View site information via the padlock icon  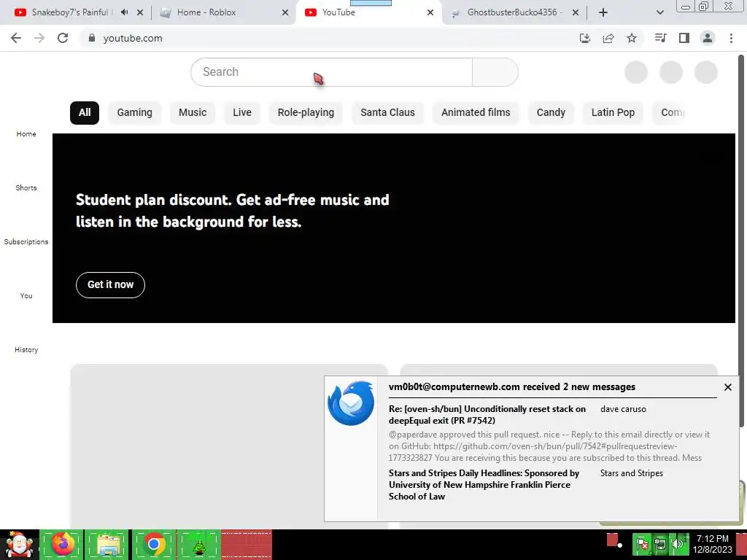click(x=92, y=38)
